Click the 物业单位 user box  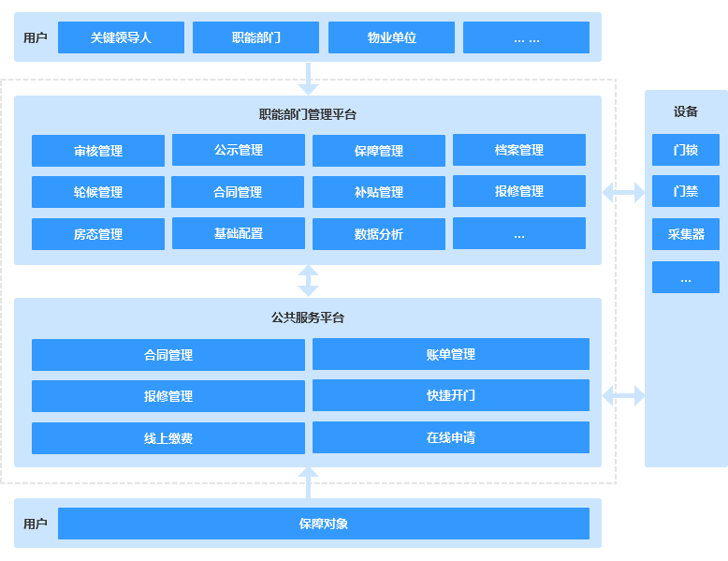[391, 37]
